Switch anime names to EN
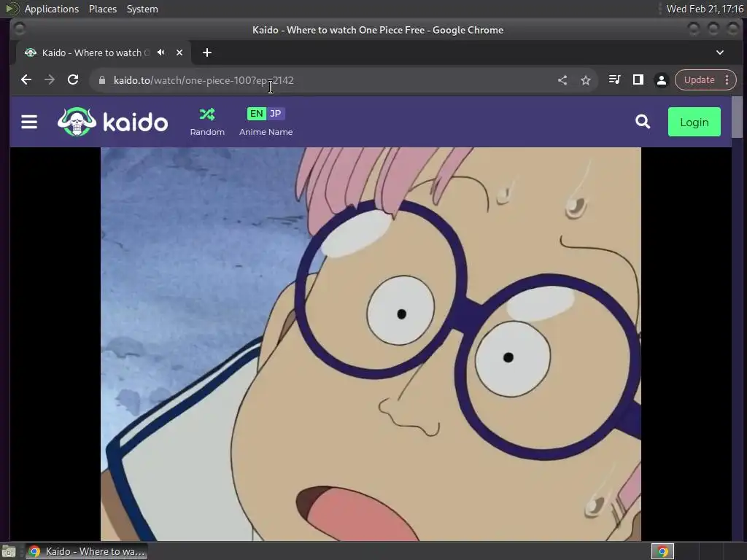This screenshot has height=560, width=747. pyautogui.click(x=256, y=113)
